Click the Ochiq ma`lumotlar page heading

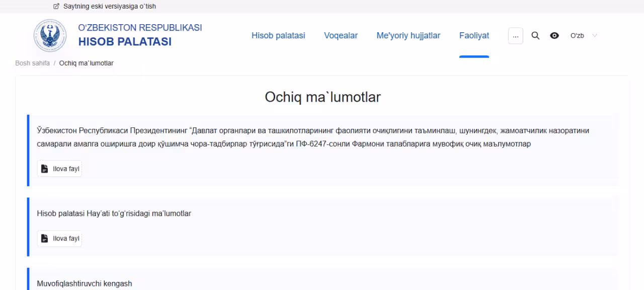tap(323, 97)
